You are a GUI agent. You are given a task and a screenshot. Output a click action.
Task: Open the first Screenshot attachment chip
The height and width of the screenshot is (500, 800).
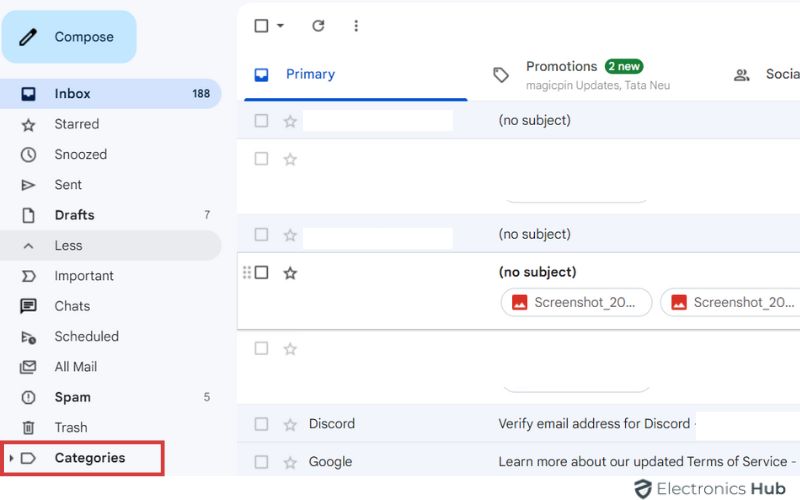click(x=576, y=302)
